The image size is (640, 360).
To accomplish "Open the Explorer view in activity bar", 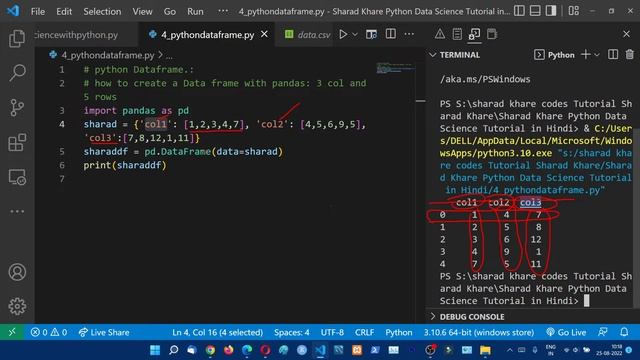I will pyautogui.click(x=17, y=38).
